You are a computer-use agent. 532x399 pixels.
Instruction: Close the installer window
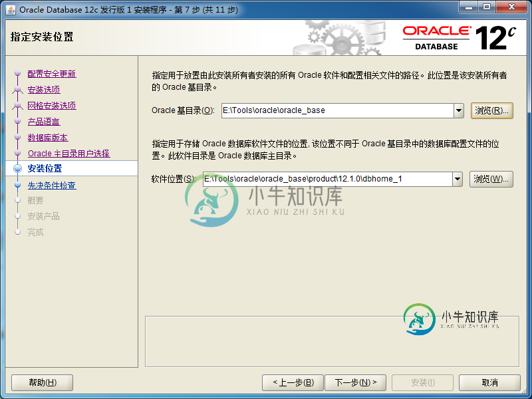pyautogui.click(x=511, y=7)
